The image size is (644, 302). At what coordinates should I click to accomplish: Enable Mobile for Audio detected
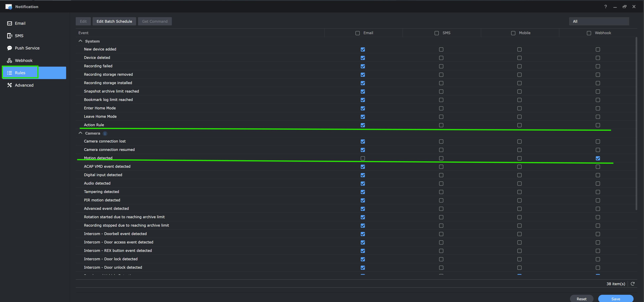[x=519, y=184]
